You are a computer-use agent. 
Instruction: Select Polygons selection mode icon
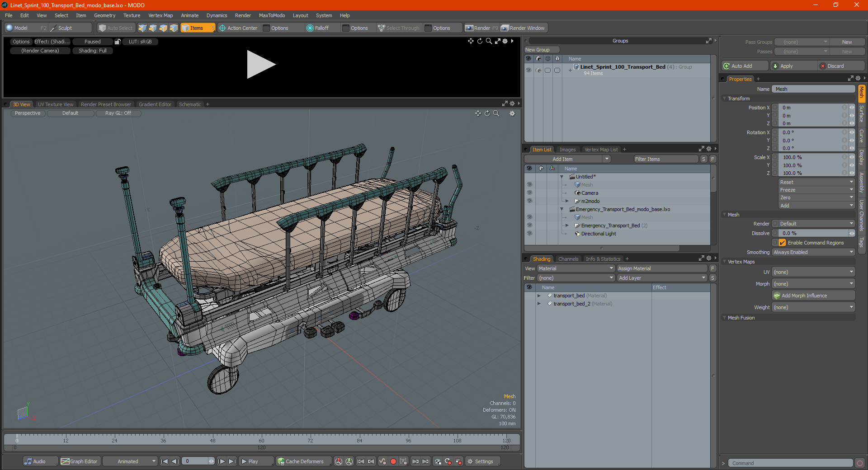click(163, 28)
